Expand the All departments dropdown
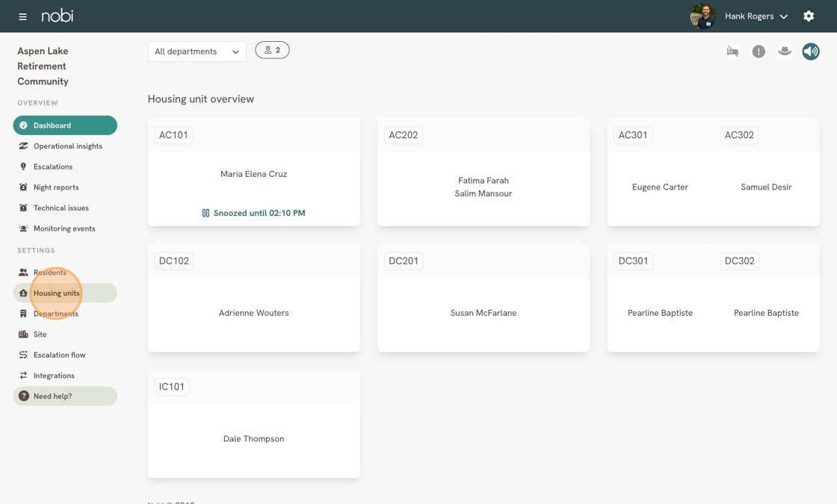Screen dimensions: 837x504 [x=197, y=52]
